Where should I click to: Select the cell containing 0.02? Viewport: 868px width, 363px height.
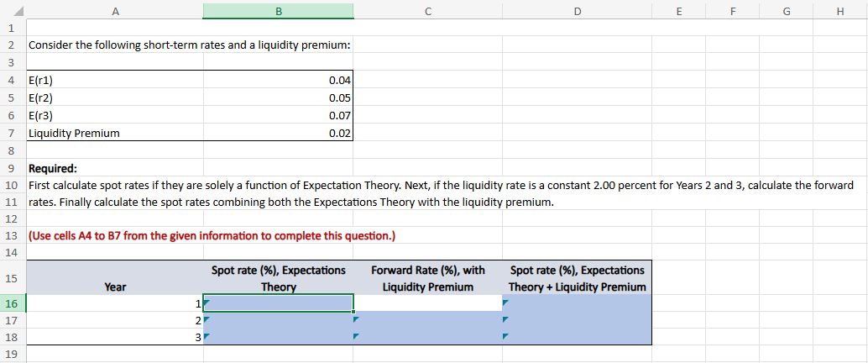(x=278, y=133)
